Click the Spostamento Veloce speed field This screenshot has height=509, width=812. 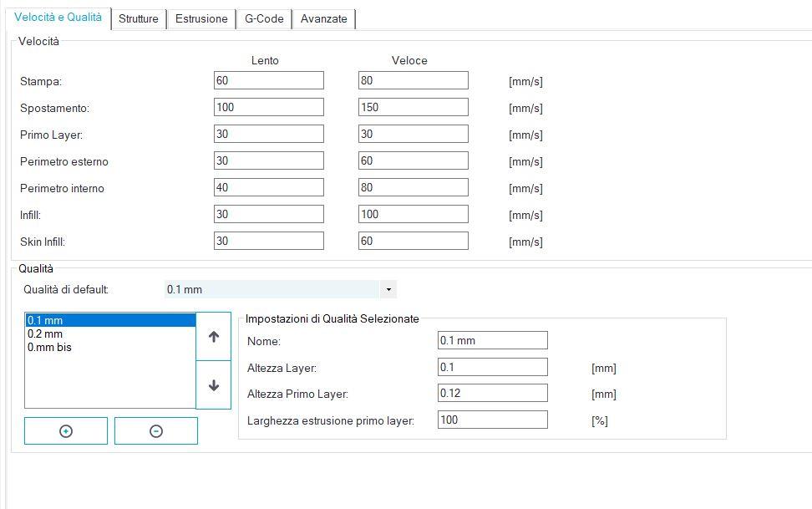[414, 107]
